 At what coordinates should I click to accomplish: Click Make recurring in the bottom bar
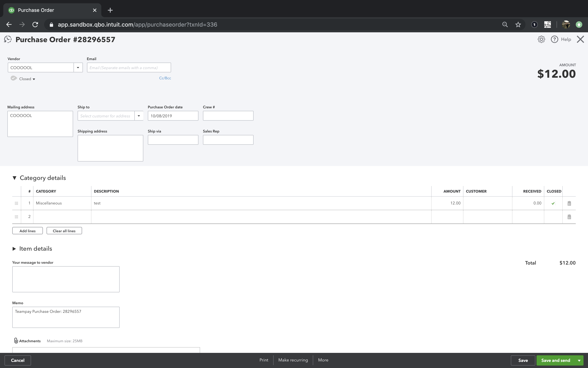(x=293, y=360)
